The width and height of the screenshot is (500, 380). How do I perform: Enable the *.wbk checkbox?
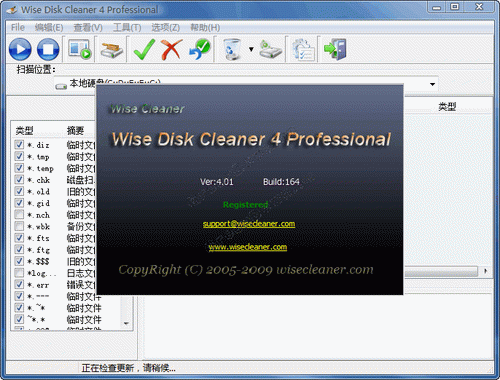click(x=19, y=226)
